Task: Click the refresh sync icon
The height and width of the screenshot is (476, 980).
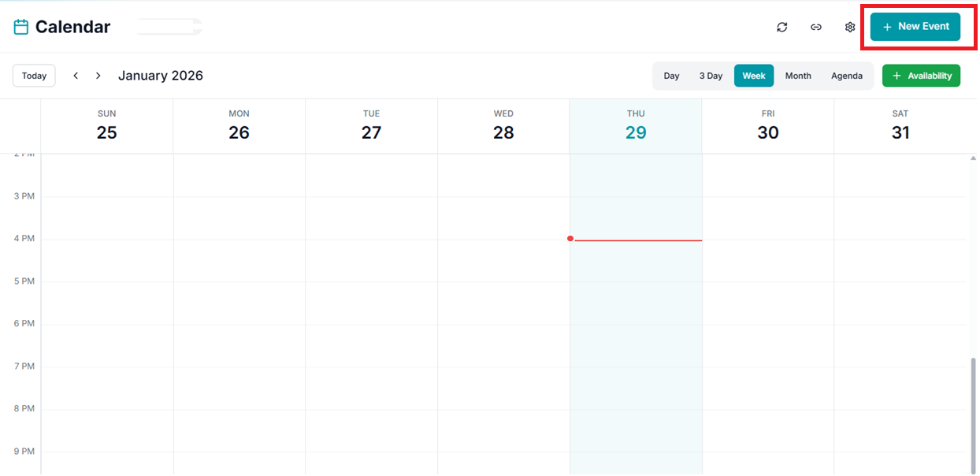Action: [781, 27]
